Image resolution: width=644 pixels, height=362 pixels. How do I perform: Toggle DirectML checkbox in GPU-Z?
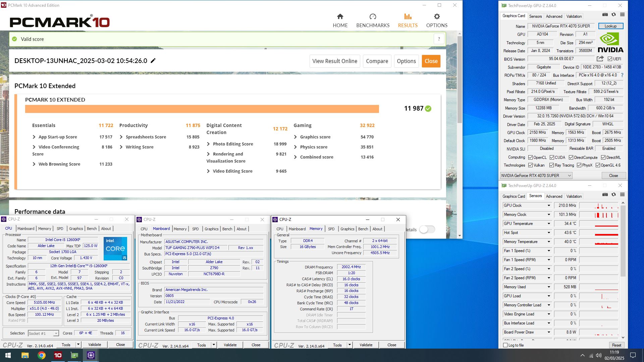[x=603, y=157]
